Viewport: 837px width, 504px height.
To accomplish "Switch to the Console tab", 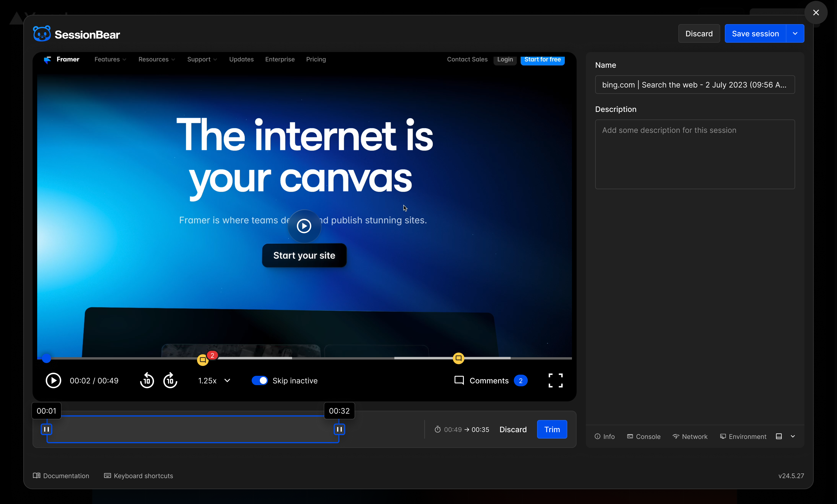I will [644, 436].
